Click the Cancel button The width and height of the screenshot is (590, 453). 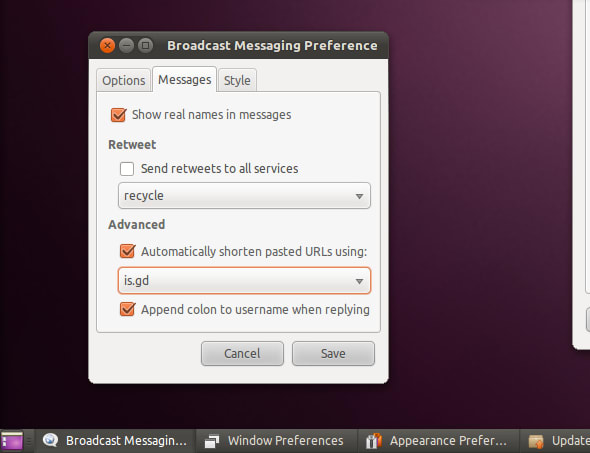pyautogui.click(x=242, y=353)
